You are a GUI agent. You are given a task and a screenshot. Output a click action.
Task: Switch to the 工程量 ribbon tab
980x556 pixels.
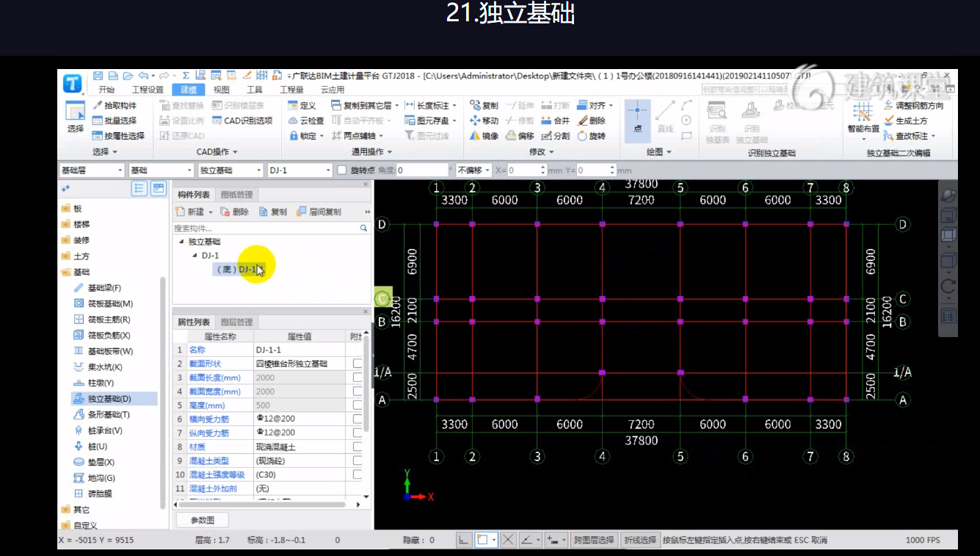291,90
